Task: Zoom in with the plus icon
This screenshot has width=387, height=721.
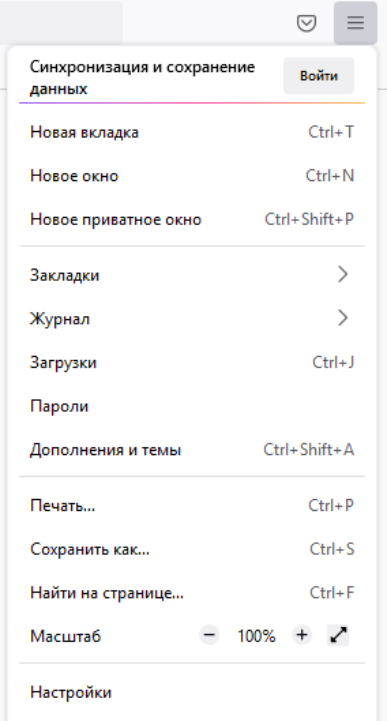Action: coord(302,636)
